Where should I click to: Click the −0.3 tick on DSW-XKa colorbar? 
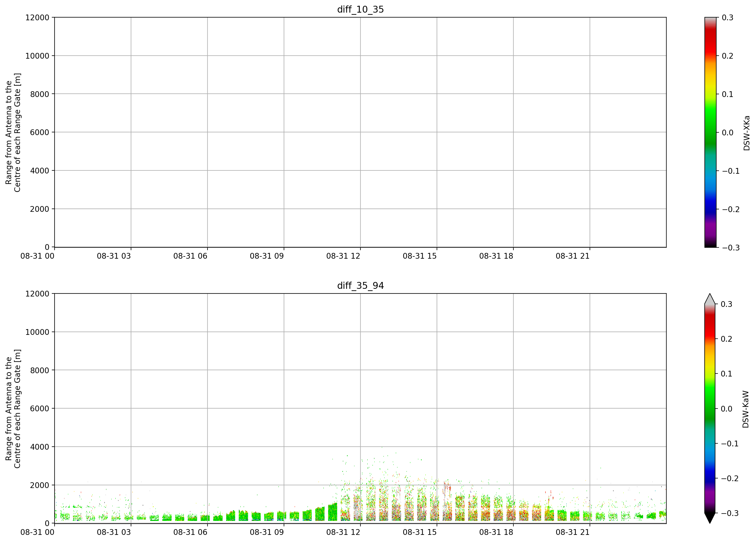point(731,248)
